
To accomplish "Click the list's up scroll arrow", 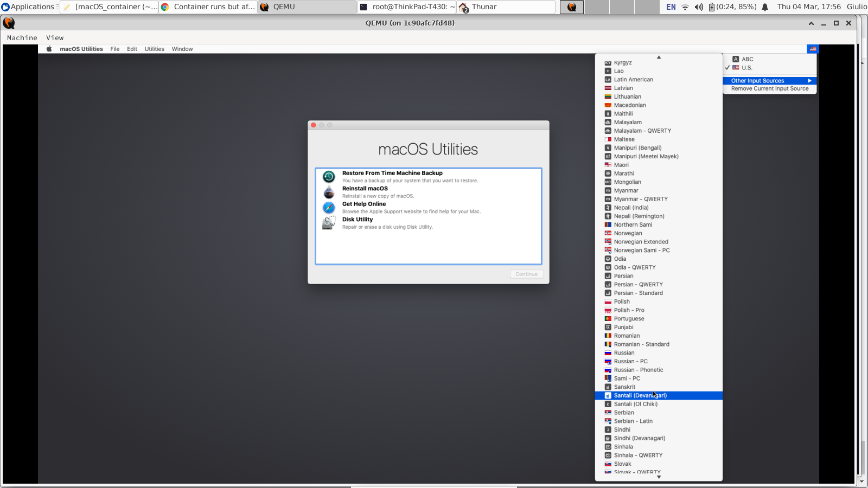I will (x=659, y=57).
